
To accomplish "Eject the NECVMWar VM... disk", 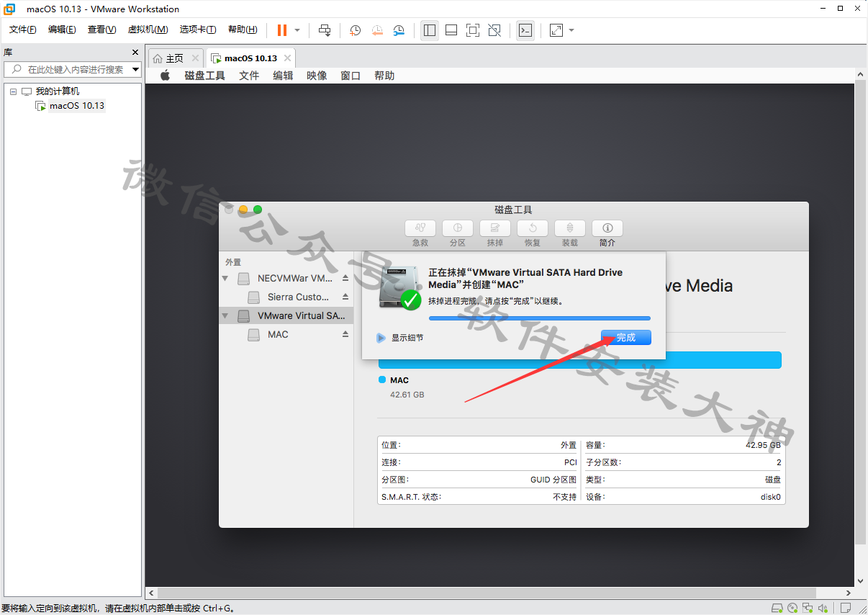I will pos(345,278).
